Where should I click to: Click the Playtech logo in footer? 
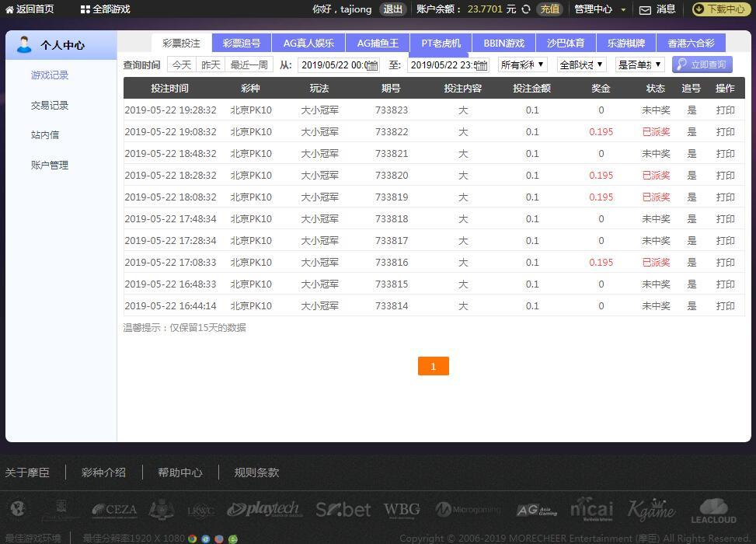tap(265, 509)
